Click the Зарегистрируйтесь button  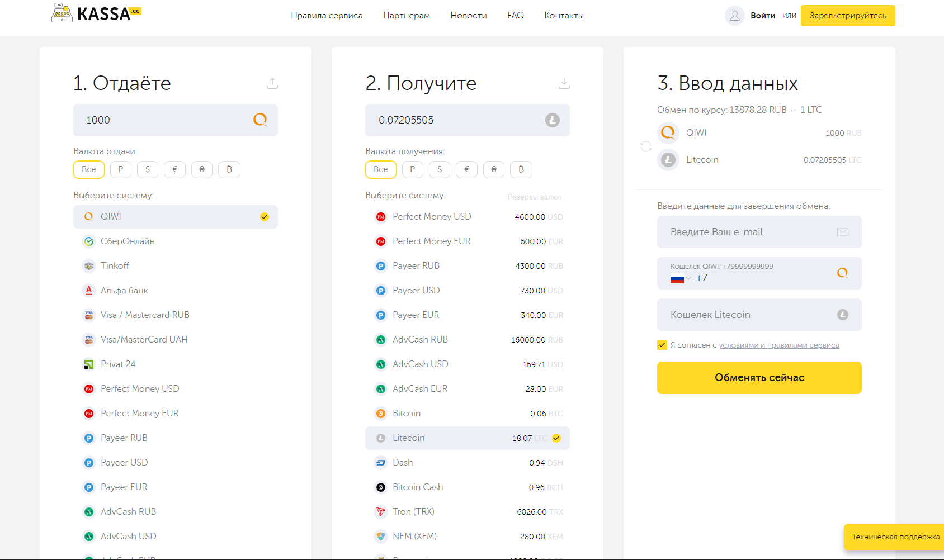[x=848, y=16]
